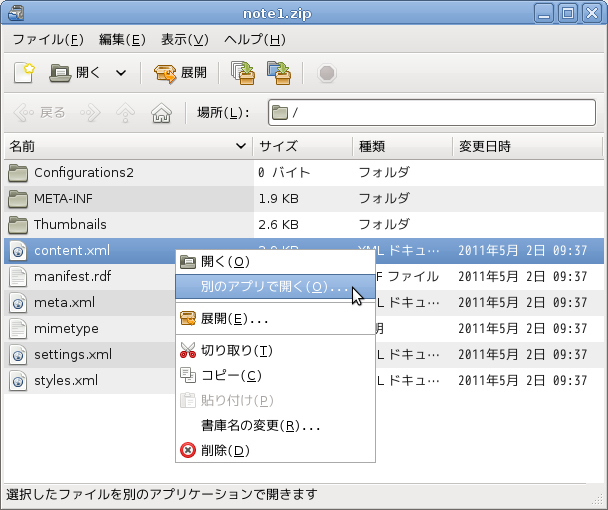Select the META-INF folder icon
The width and height of the screenshot is (608, 510).
(18, 199)
